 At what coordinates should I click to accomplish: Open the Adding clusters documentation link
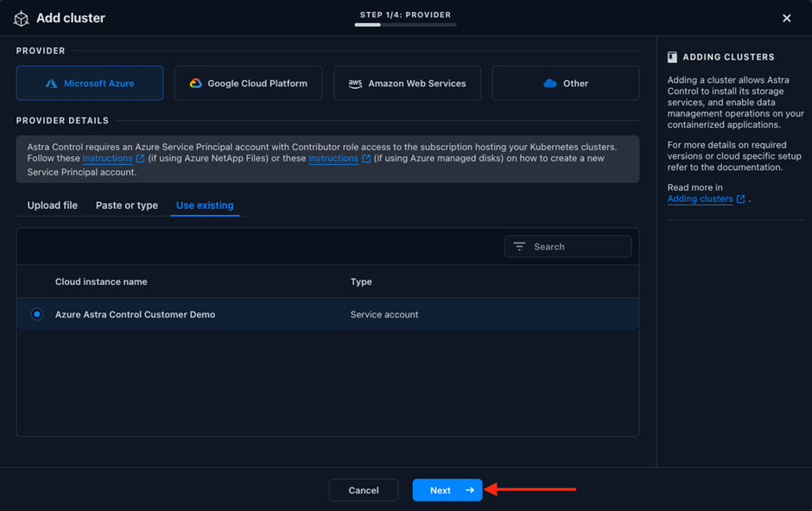(x=700, y=199)
